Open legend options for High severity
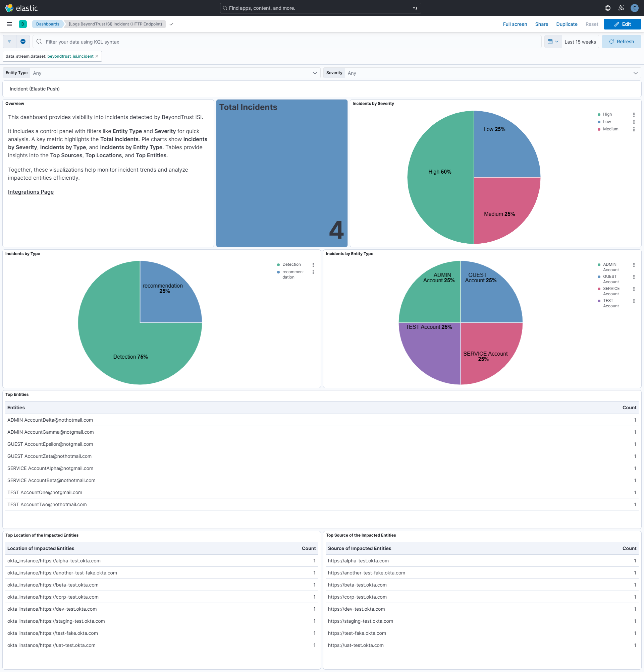644x672 pixels. click(634, 114)
